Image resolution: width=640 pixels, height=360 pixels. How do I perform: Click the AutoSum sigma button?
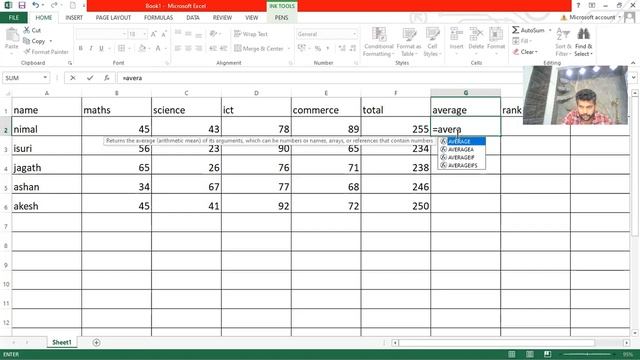(x=528, y=30)
